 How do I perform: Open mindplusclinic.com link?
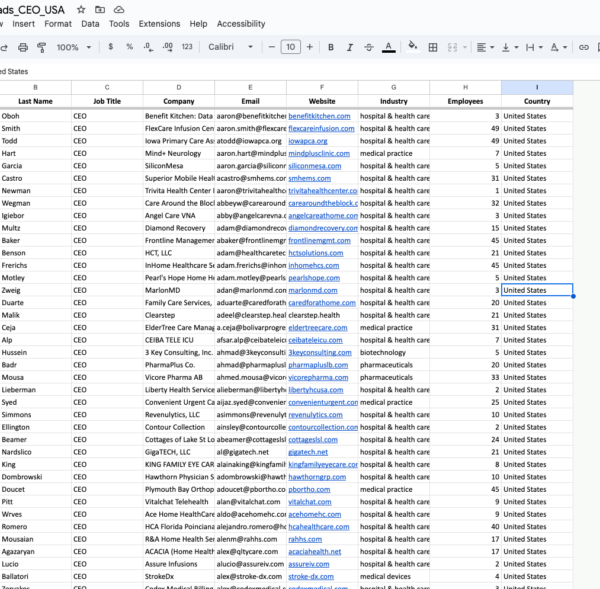pos(319,153)
